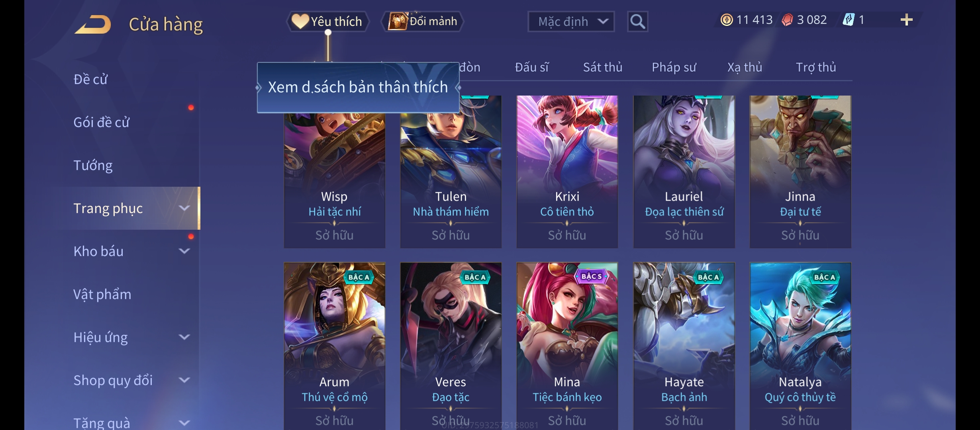
Task: Expand the Hiệu ứng sidebar section
Action: click(x=184, y=337)
